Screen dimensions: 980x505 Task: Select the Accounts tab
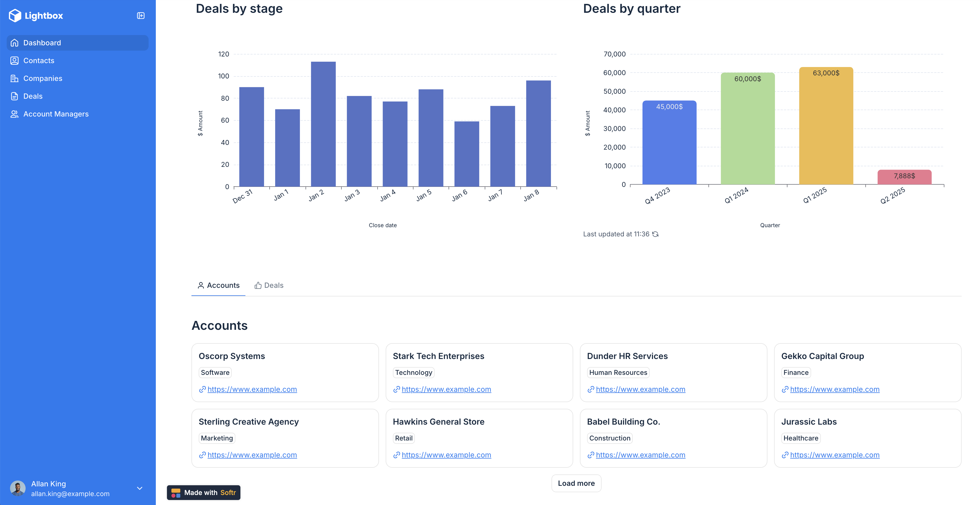(x=218, y=285)
